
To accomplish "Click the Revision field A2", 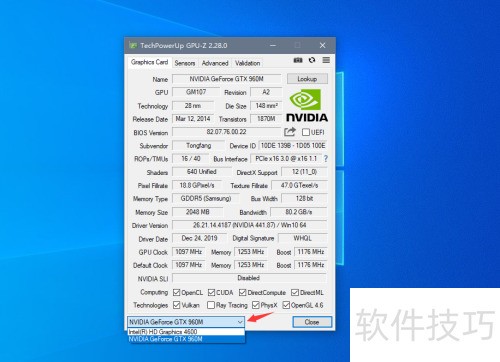I will click(266, 92).
